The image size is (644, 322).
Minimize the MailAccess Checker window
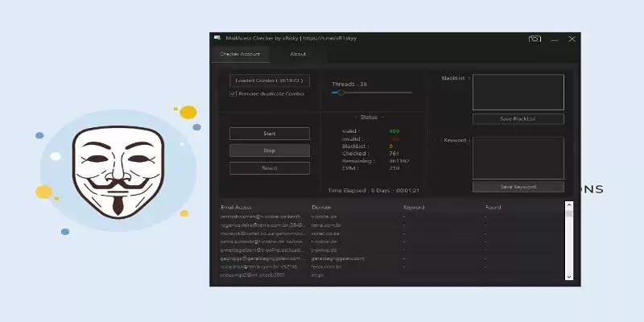(555, 39)
